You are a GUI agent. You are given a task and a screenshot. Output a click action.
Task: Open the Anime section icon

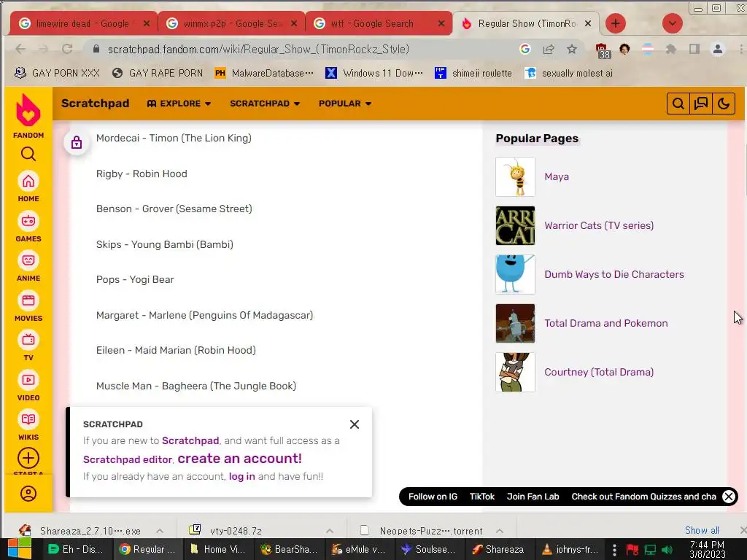point(28,260)
